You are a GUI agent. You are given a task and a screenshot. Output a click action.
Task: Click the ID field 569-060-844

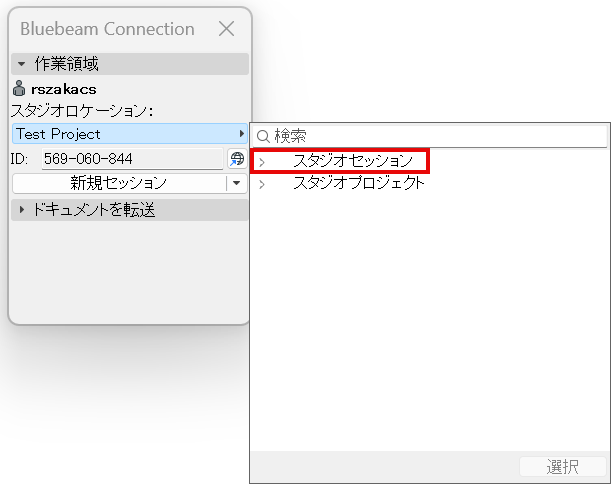(132, 159)
